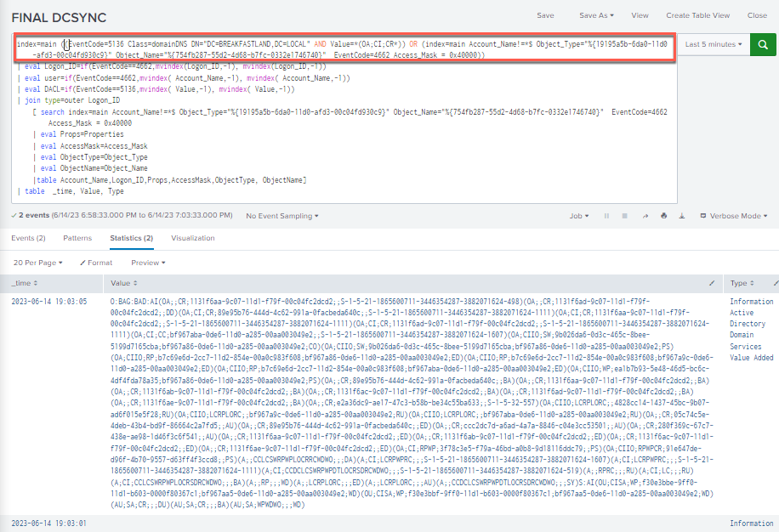This screenshot has width=779, height=532.
Task: Click the export download icon
Action: [x=684, y=216]
